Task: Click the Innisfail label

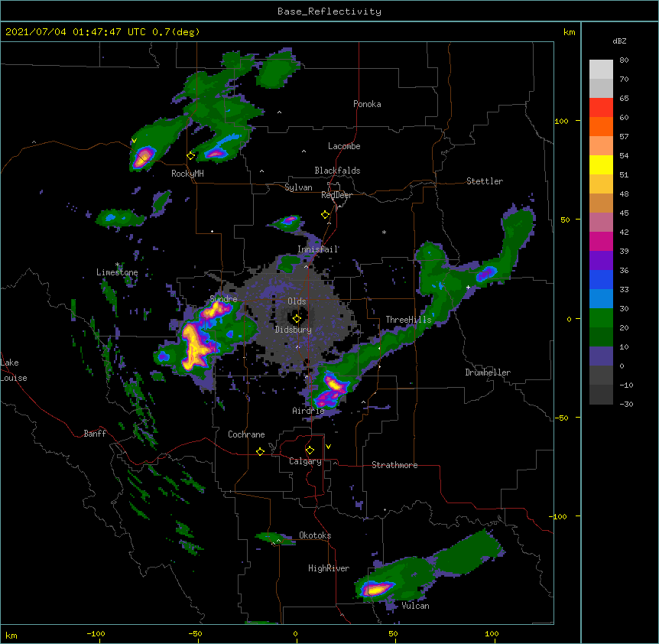Action: point(318,249)
